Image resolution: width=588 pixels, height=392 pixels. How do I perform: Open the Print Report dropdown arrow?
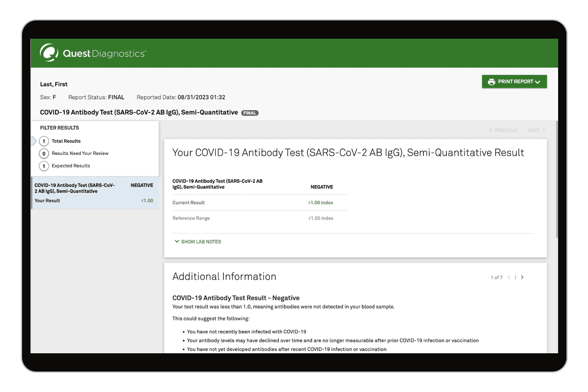pyautogui.click(x=538, y=82)
